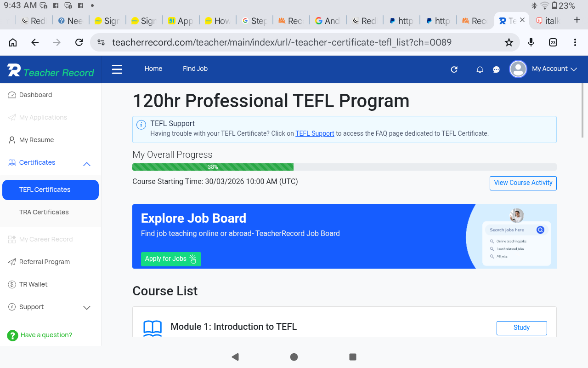
Task: Expand the Support sidebar section
Action: pos(86,307)
